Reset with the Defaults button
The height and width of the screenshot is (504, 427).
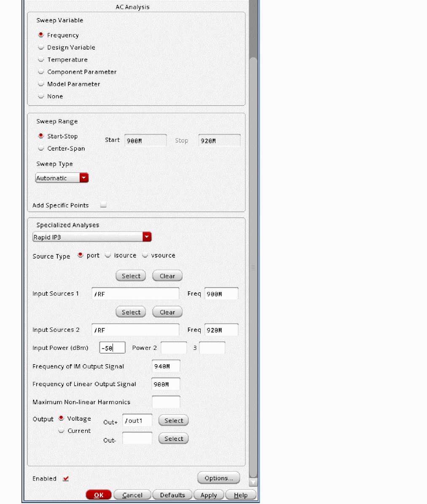(172, 495)
